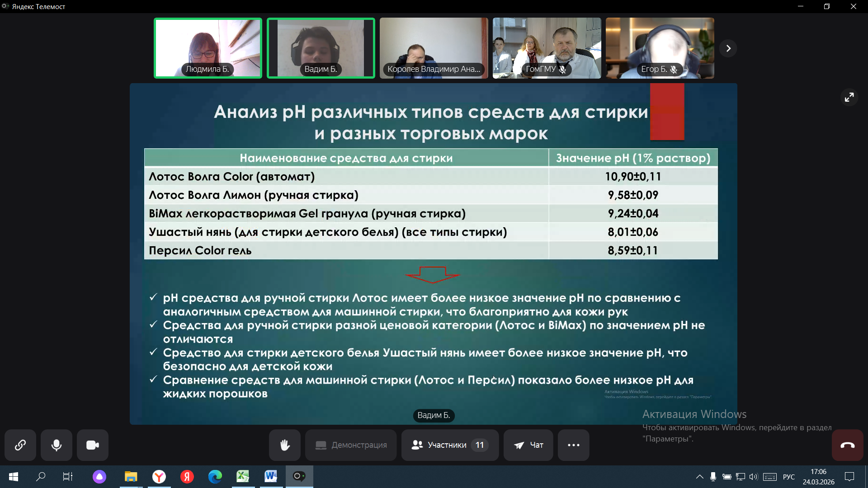Switch the РУС input language indicator
The height and width of the screenshot is (488, 868).
(x=788, y=477)
